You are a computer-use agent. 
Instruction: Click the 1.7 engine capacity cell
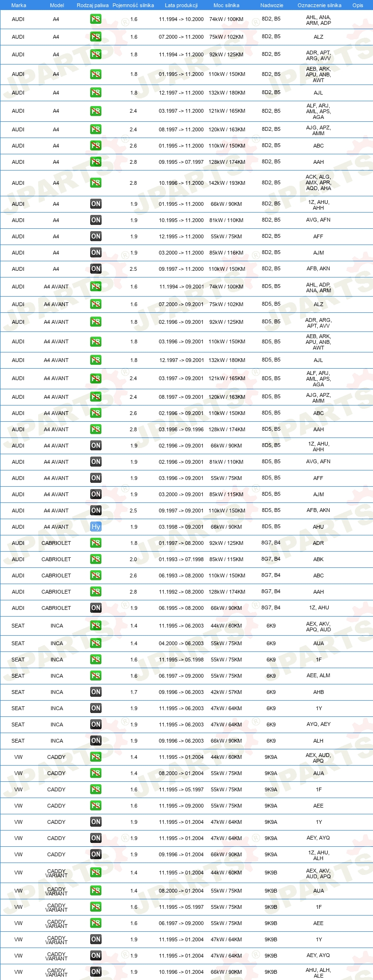coord(134,692)
